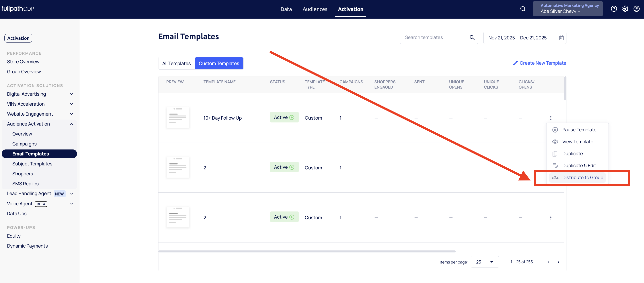Choose Pause Template from context menu

(579, 130)
